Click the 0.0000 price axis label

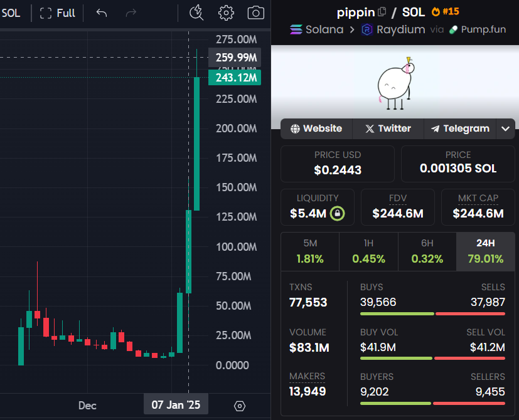pos(232,365)
